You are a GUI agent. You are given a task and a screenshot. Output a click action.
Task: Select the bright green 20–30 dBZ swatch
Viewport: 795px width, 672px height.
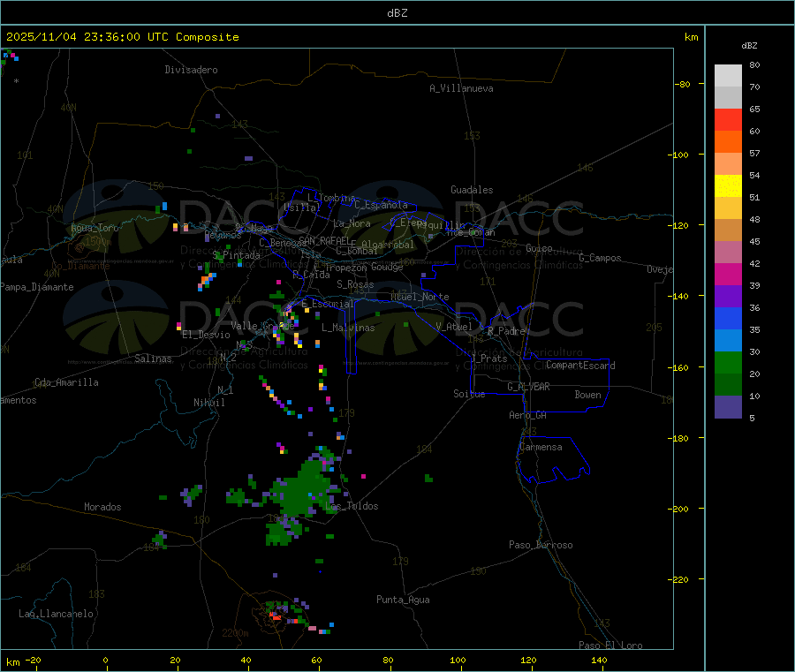pos(728,362)
